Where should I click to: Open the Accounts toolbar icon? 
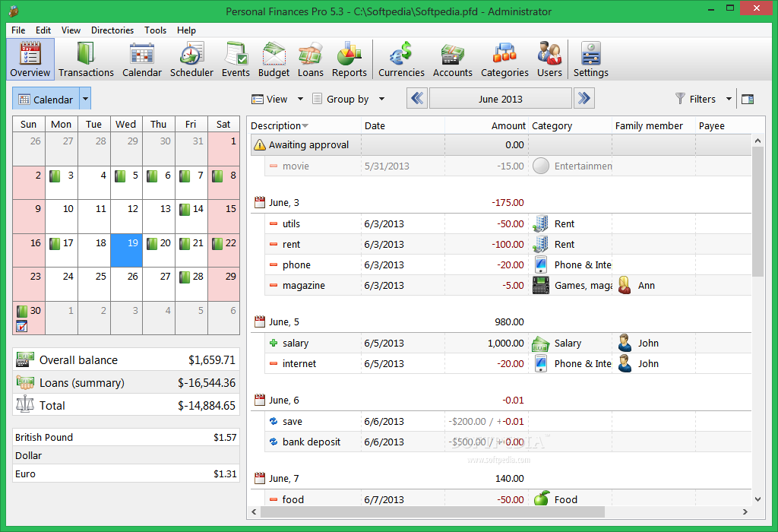click(453, 59)
